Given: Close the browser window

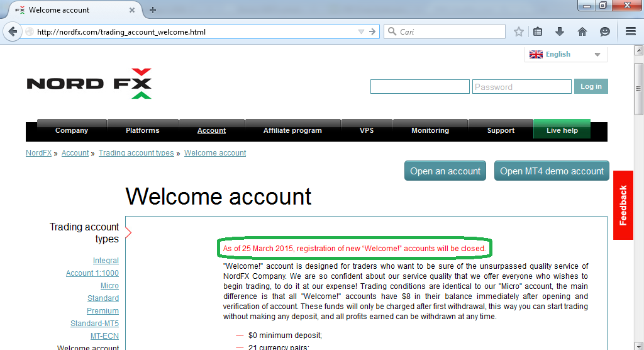Looking at the screenshot, I should 627,5.
